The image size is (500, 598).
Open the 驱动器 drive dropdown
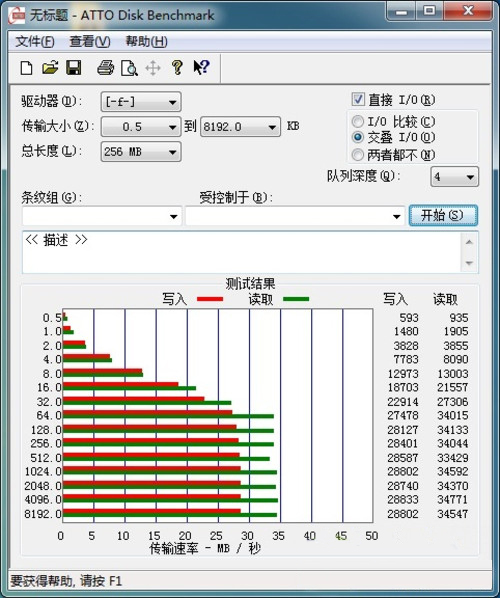141,102
